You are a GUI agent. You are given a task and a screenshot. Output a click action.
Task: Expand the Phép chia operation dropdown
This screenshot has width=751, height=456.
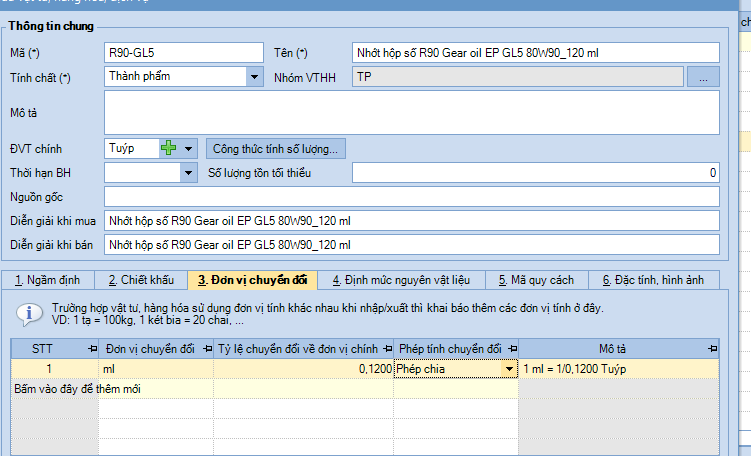[508, 369]
